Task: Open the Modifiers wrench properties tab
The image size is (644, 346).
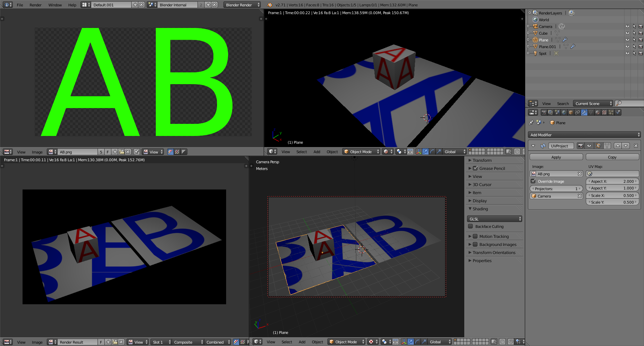Action: tap(584, 112)
